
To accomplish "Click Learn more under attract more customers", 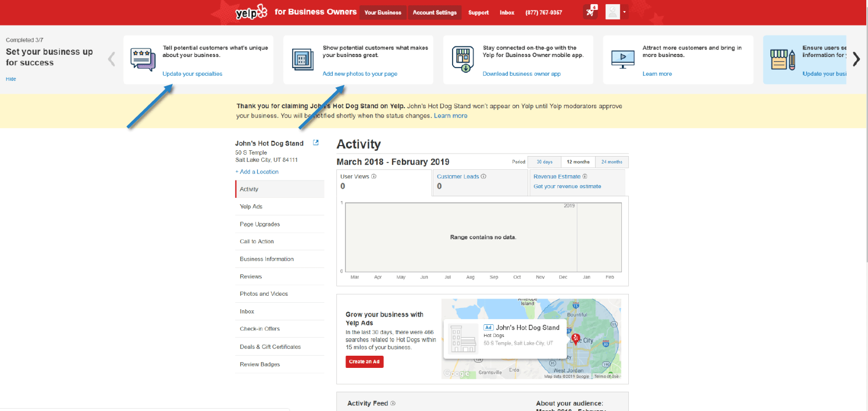I will [x=657, y=74].
